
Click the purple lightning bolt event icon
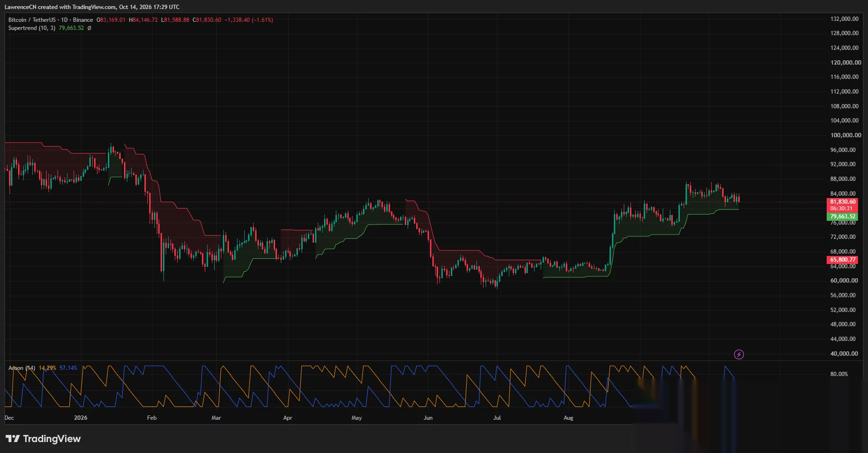pos(739,354)
